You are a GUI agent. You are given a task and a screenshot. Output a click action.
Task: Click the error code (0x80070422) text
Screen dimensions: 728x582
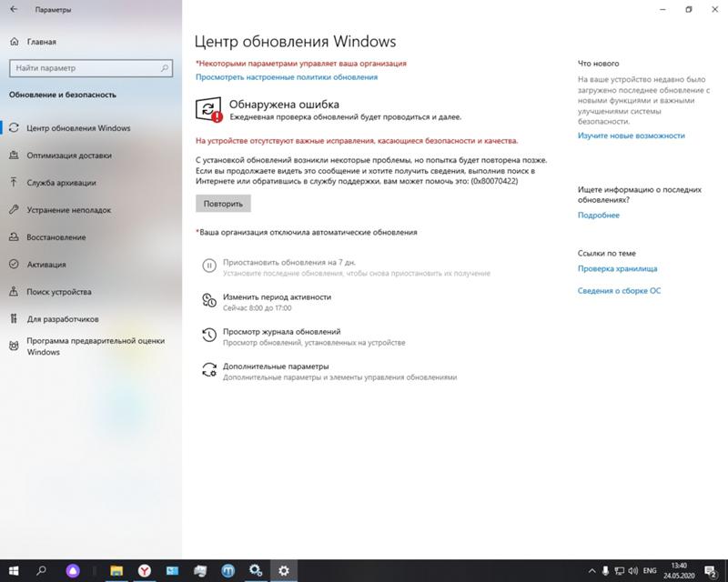pyautogui.click(x=494, y=181)
